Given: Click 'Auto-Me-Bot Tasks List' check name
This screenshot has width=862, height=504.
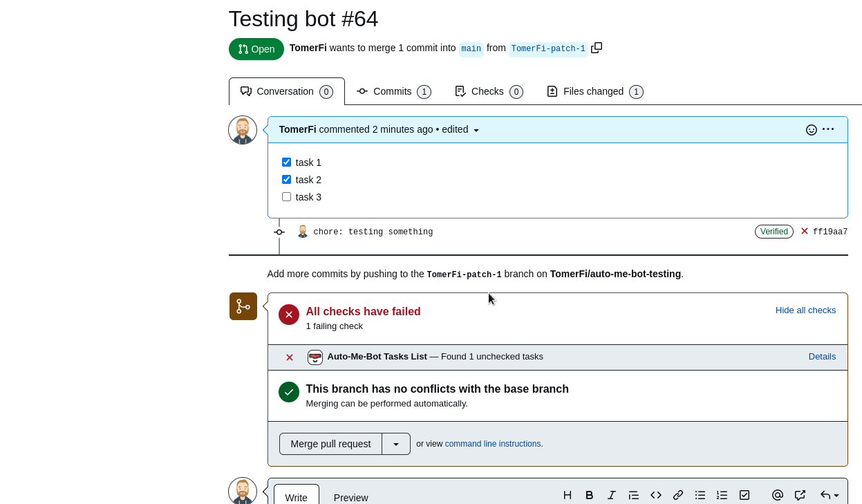Looking at the screenshot, I should tap(377, 356).
